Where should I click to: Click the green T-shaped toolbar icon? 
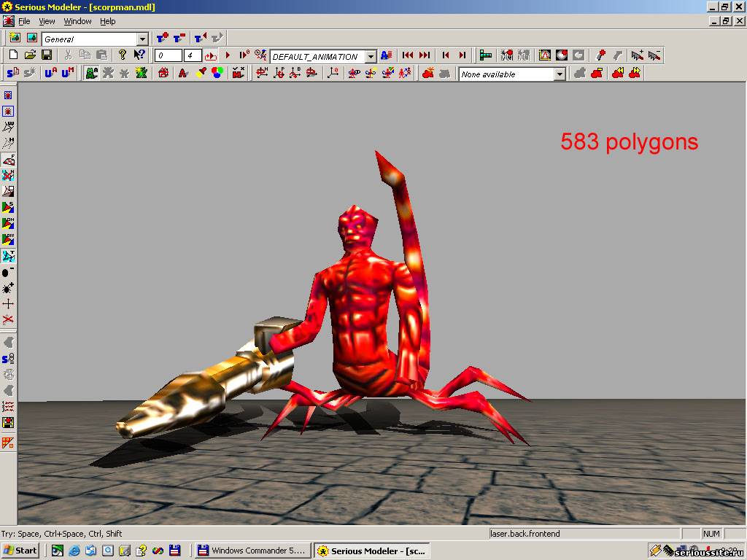point(485,55)
